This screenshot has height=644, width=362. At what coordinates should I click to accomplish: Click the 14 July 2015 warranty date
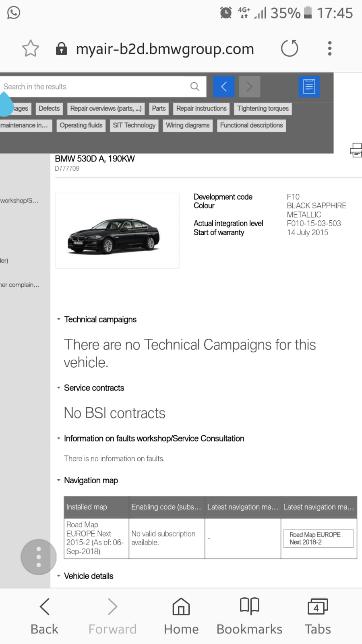coord(307,233)
